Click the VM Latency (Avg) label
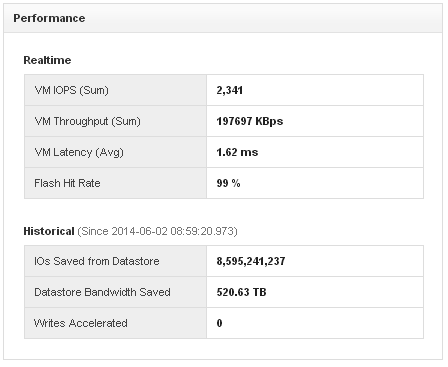 (79, 152)
